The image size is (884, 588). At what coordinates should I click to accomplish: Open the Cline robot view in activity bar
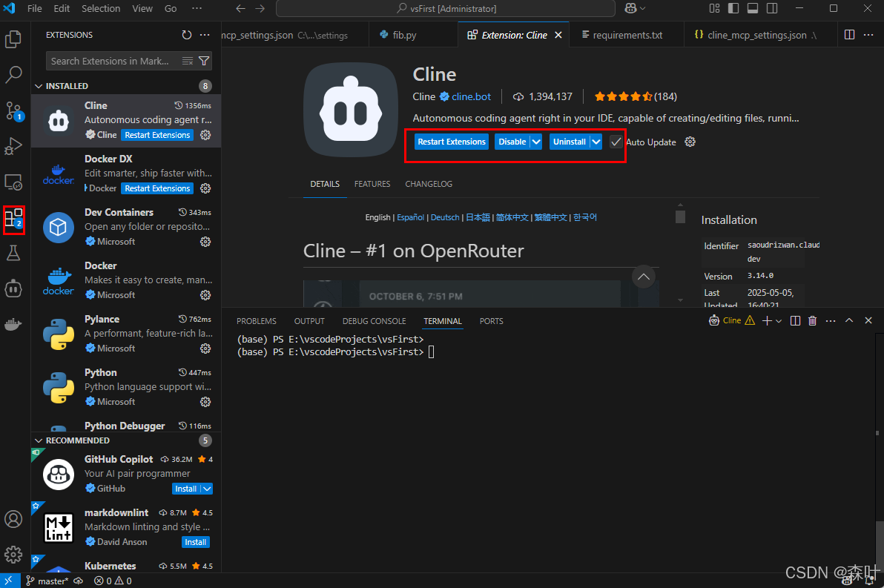pos(13,288)
